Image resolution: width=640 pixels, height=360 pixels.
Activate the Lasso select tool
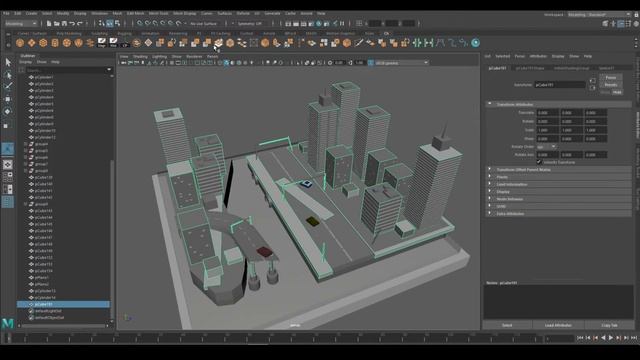(x=8, y=75)
